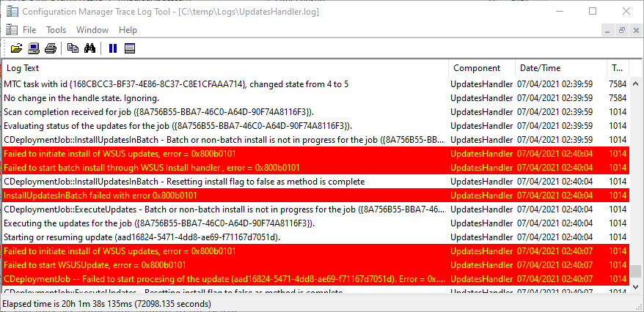The image size is (644, 312).
Task: Copy selected lines using copy icon
Action: (x=73, y=48)
